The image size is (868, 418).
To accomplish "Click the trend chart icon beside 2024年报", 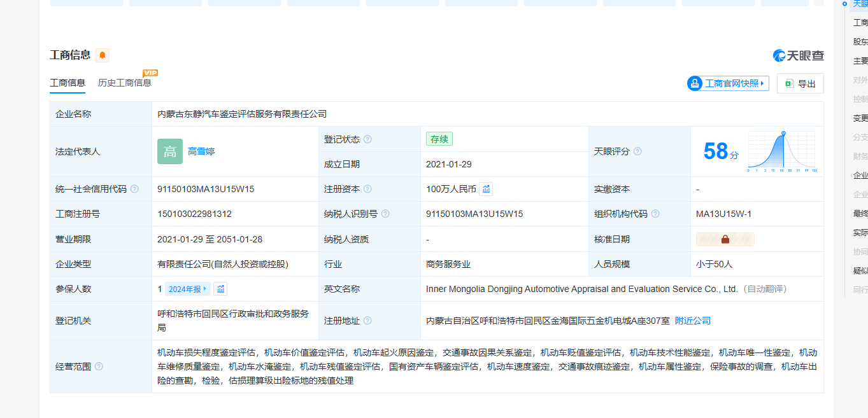I will (x=220, y=289).
